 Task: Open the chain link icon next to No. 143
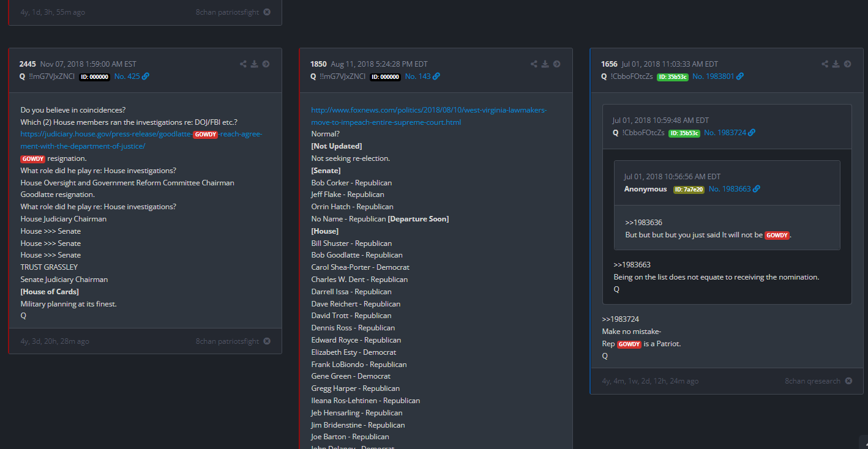pyautogui.click(x=436, y=76)
